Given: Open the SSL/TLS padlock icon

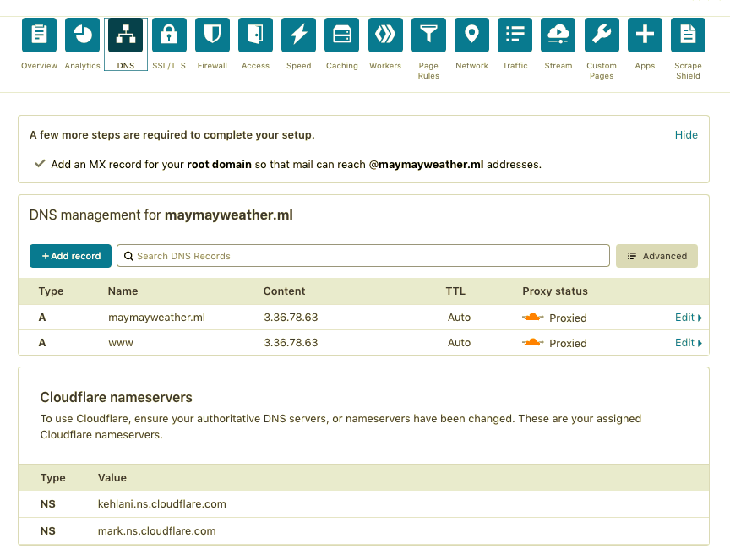Looking at the screenshot, I should click(169, 35).
